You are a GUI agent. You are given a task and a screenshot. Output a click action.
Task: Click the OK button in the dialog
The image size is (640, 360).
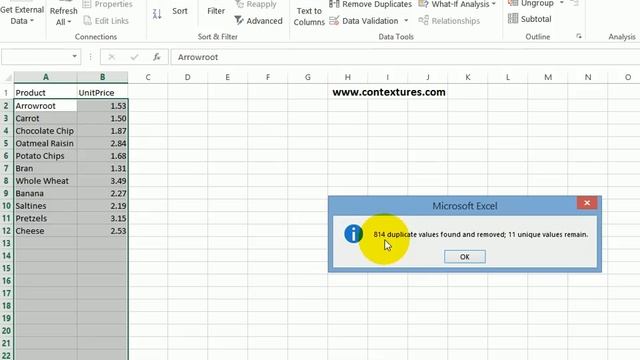coord(464,257)
